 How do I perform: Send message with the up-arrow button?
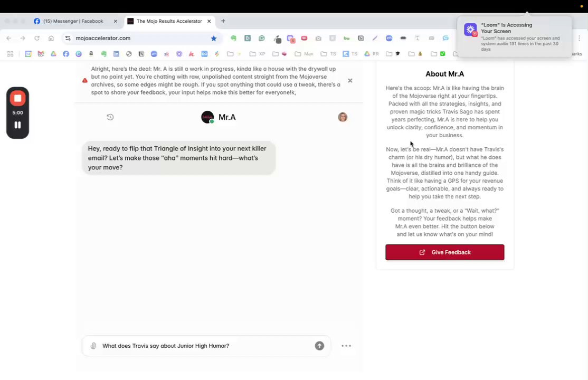[319, 346]
